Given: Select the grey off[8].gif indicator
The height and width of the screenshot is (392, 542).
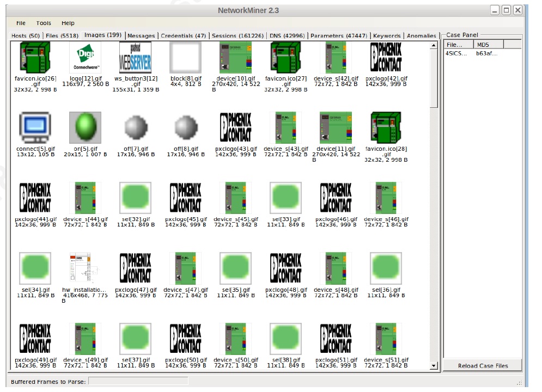Looking at the screenshot, I should 186,127.
